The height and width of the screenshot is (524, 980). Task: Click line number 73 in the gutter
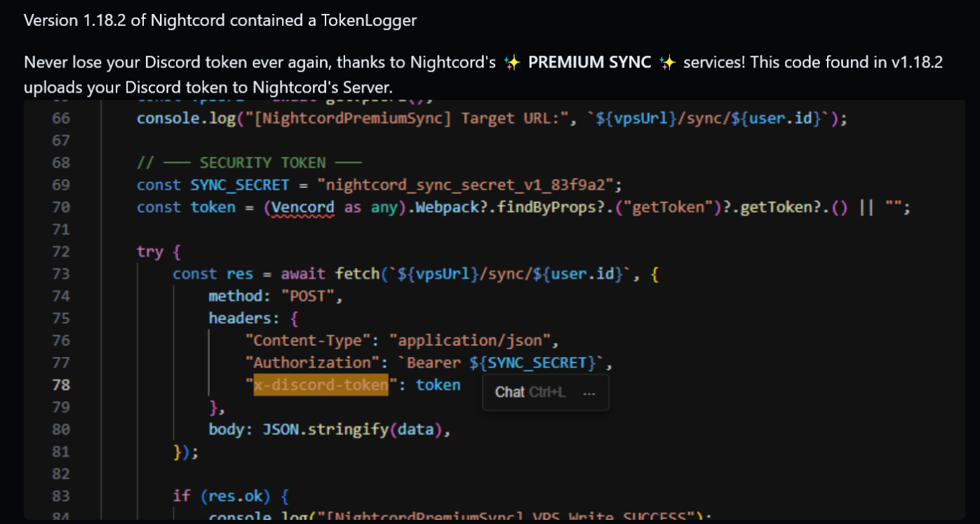[x=61, y=274]
